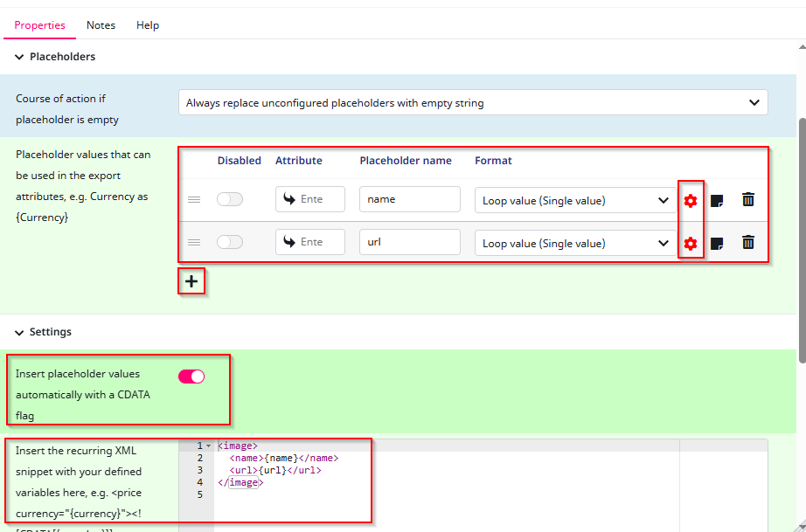Image resolution: width=806 pixels, height=532 pixels.
Task: Open note icon for the url placeholder
Action: tap(717, 243)
